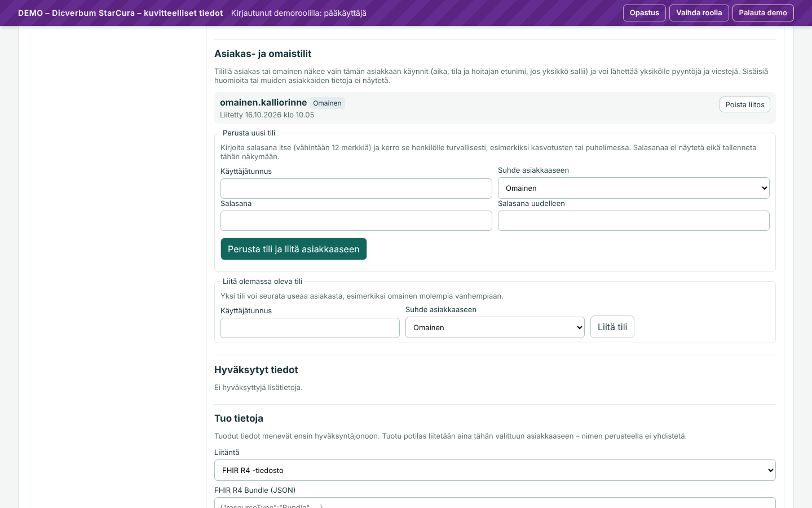This screenshot has height=508, width=812.
Task: Select the omainen.kalliorinne account name
Action: 263,102
